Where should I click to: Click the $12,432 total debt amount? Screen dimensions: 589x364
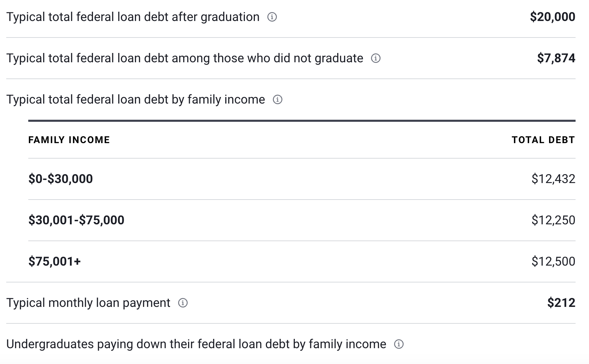(x=553, y=179)
